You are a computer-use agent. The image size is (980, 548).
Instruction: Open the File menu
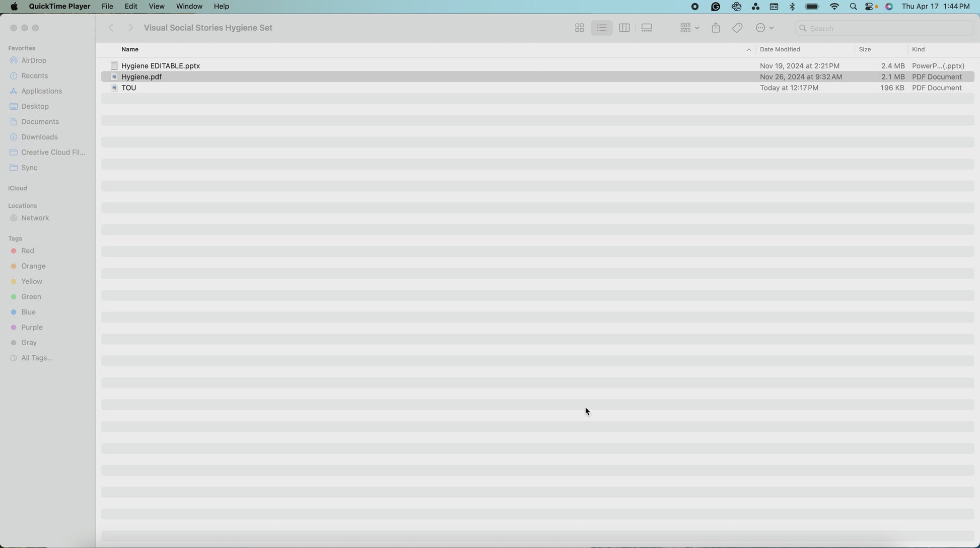(107, 7)
